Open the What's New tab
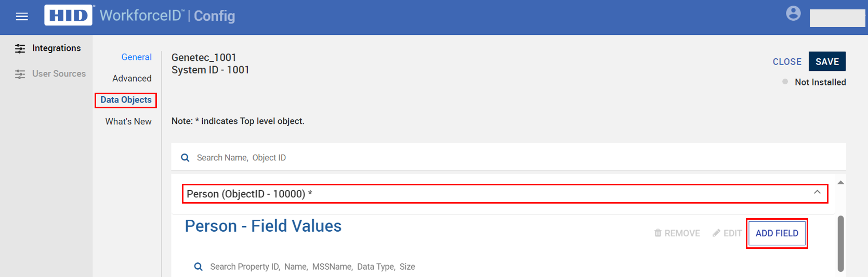 (x=128, y=121)
